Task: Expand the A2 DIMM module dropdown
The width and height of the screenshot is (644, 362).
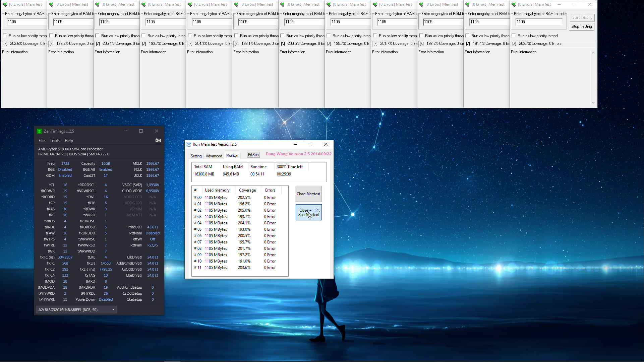Action: (x=113, y=310)
